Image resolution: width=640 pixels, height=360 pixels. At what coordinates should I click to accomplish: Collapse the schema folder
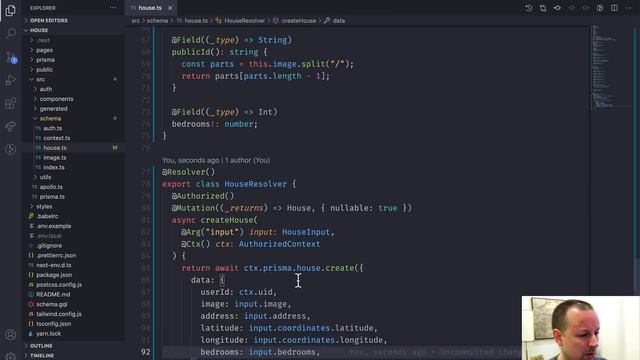tap(73, 118)
